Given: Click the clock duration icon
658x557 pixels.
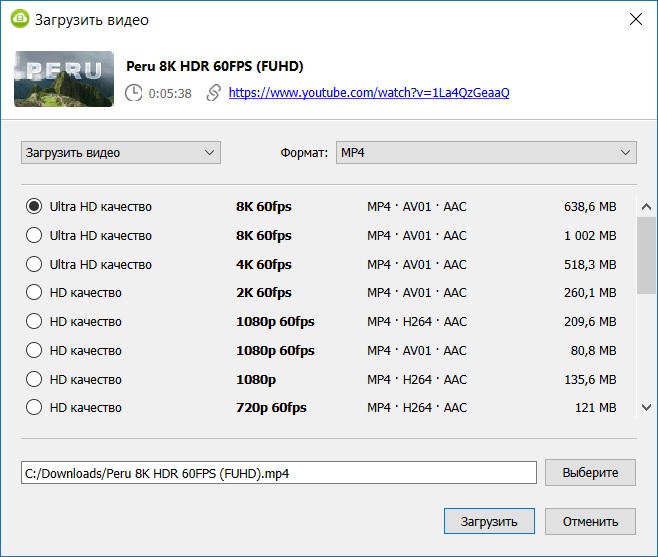Looking at the screenshot, I should [134, 93].
